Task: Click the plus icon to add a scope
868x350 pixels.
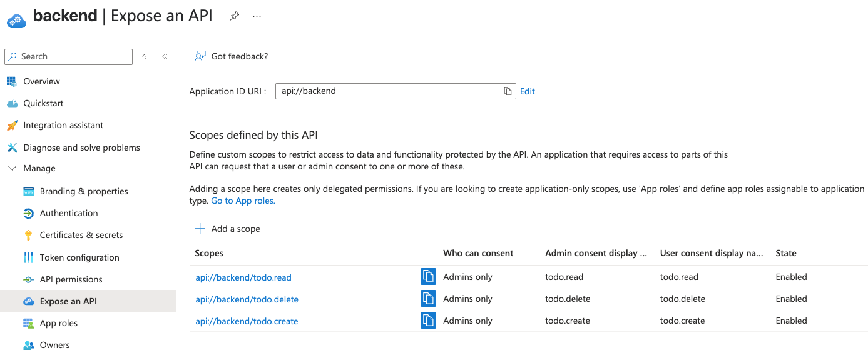Action: (200, 229)
